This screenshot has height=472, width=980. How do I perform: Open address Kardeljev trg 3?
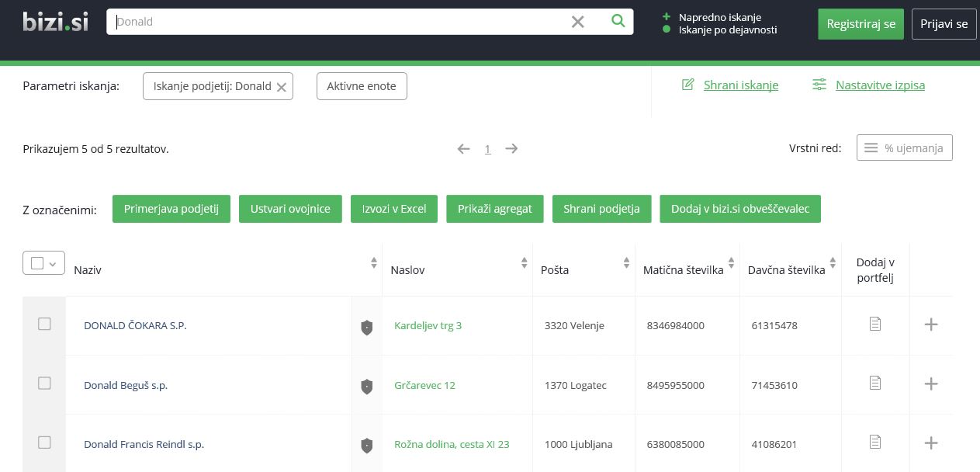click(x=428, y=325)
